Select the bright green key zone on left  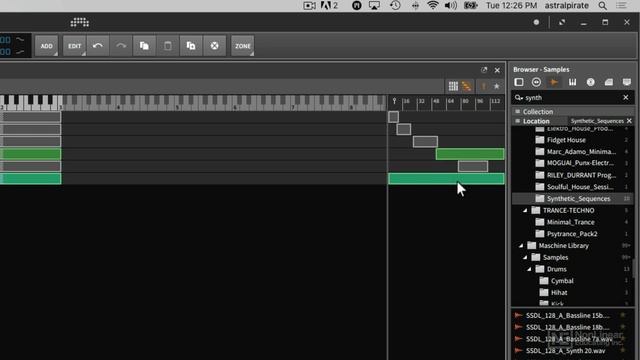point(31,154)
